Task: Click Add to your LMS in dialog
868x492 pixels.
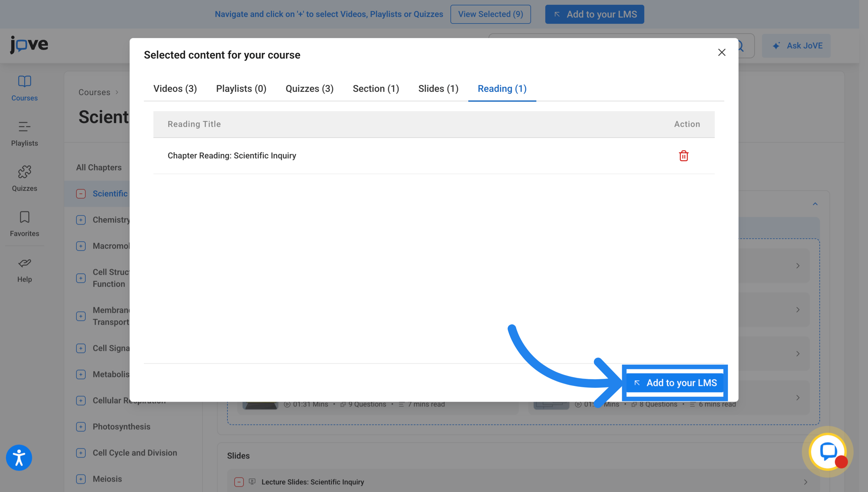Action: coord(675,383)
